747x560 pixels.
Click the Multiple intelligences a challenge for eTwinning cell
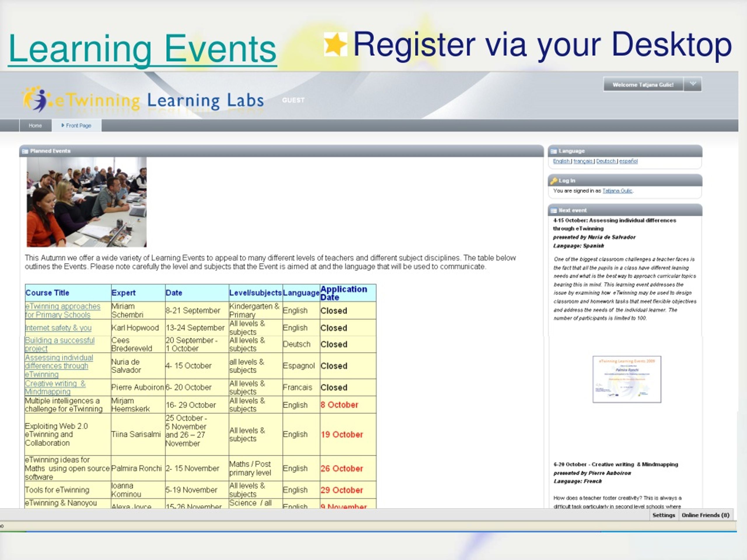tap(68, 405)
